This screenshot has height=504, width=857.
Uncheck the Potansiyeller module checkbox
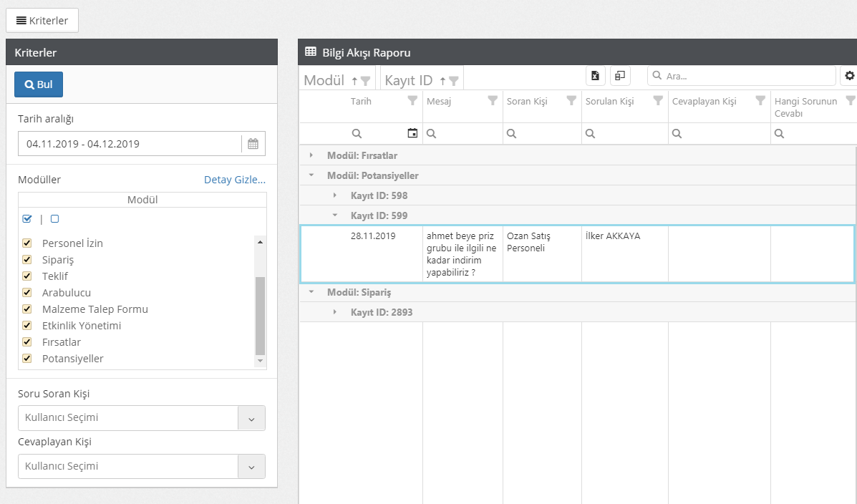click(x=27, y=358)
